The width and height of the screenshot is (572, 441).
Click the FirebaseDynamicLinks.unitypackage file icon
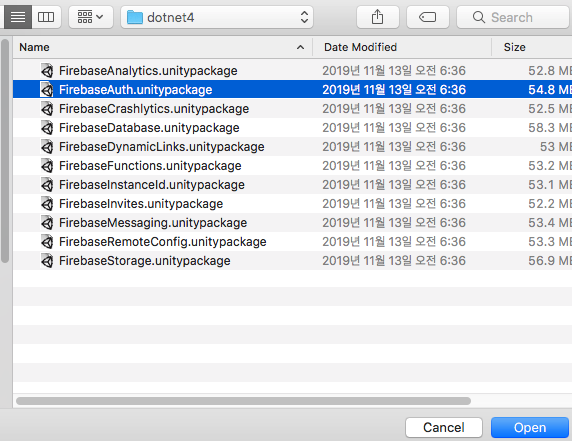(47, 147)
